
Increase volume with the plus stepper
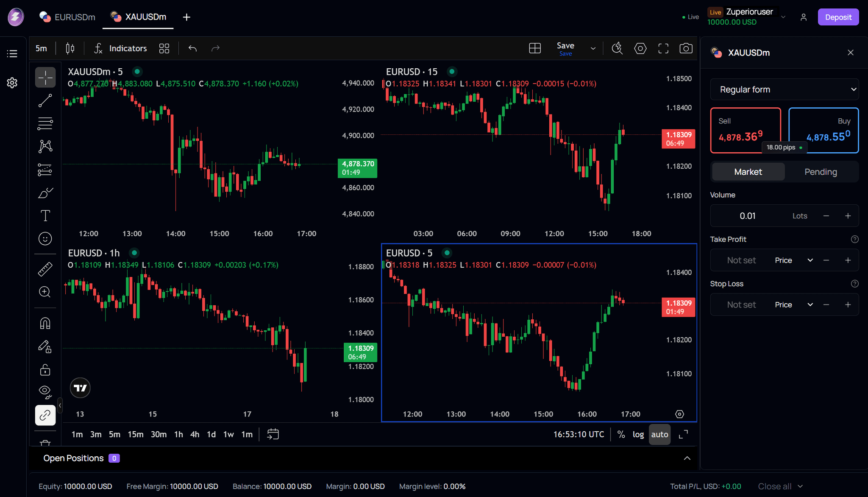point(848,215)
